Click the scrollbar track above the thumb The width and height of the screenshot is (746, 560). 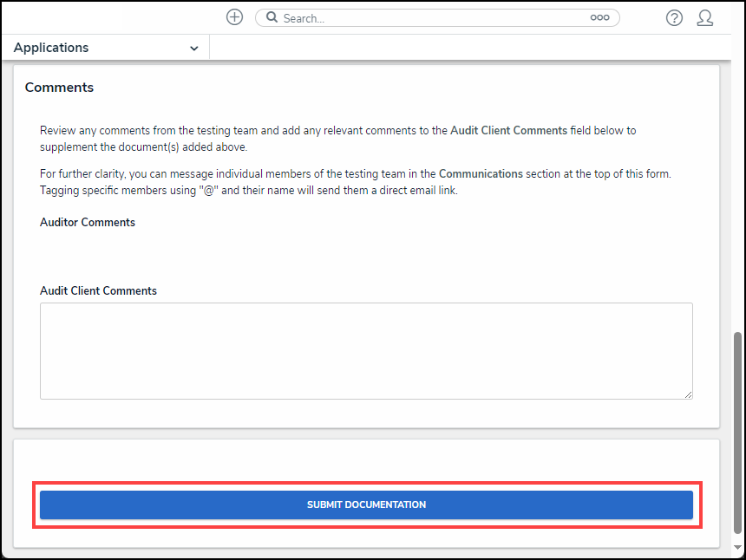[738, 199]
